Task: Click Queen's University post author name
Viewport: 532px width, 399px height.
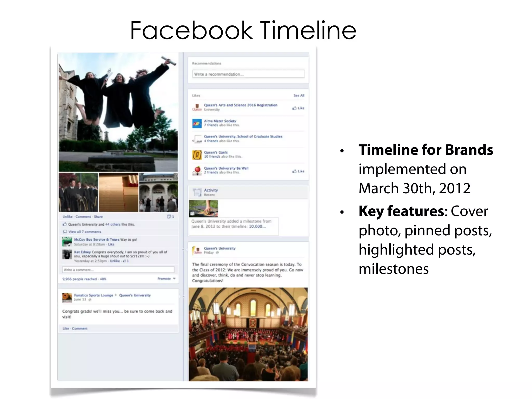Action: coord(220,248)
